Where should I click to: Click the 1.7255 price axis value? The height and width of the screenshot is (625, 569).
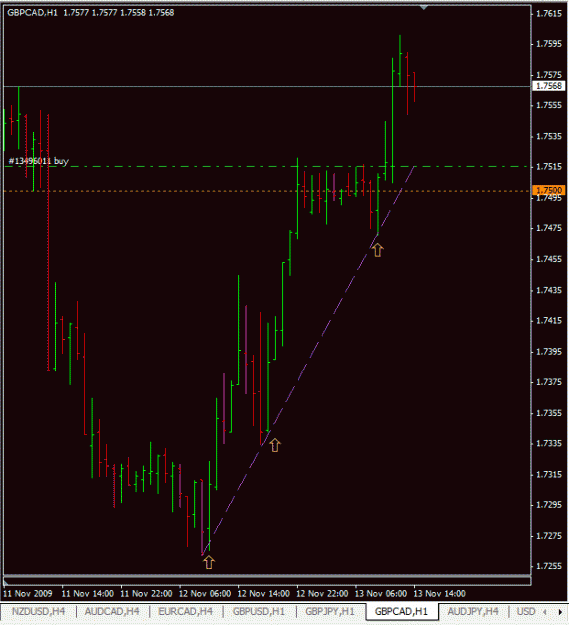click(x=549, y=566)
